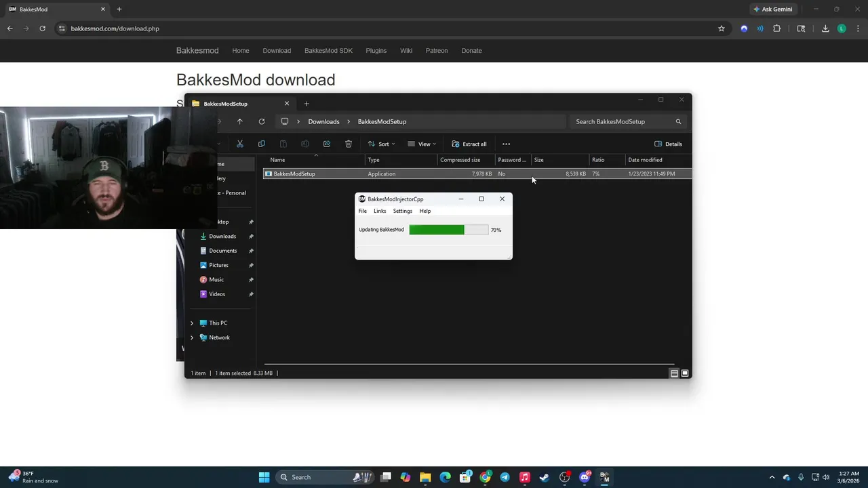Open the Chrome Extensions puzzle icon
Image resolution: width=868 pixels, height=488 pixels.
tap(777, 28)
